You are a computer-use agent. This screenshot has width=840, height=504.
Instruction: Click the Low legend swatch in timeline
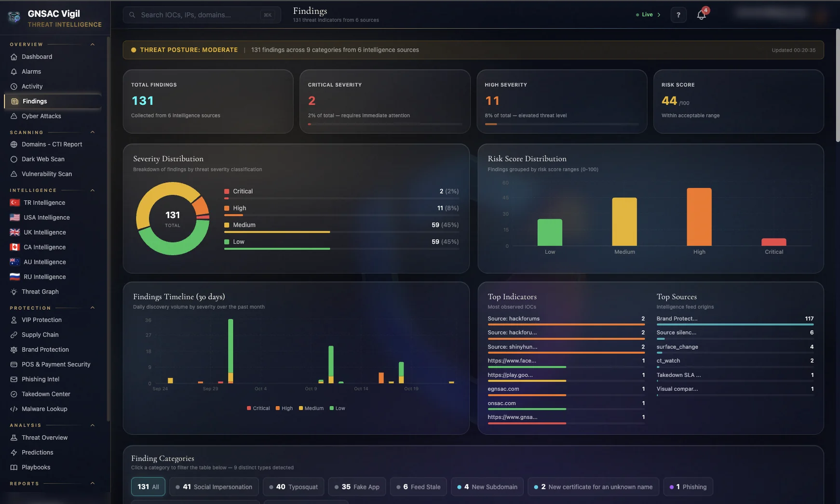coord(332,408)
